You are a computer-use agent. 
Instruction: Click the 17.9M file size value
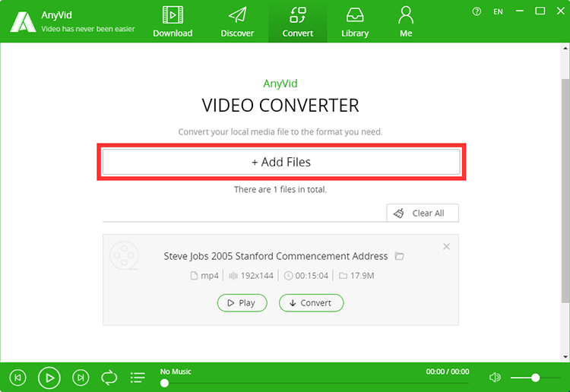362,276
